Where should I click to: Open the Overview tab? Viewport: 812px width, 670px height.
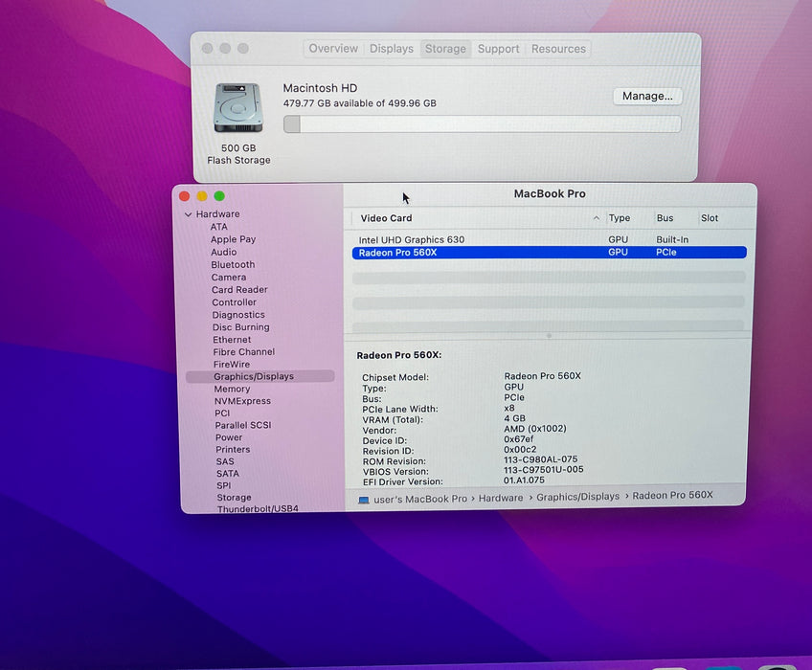333,49
